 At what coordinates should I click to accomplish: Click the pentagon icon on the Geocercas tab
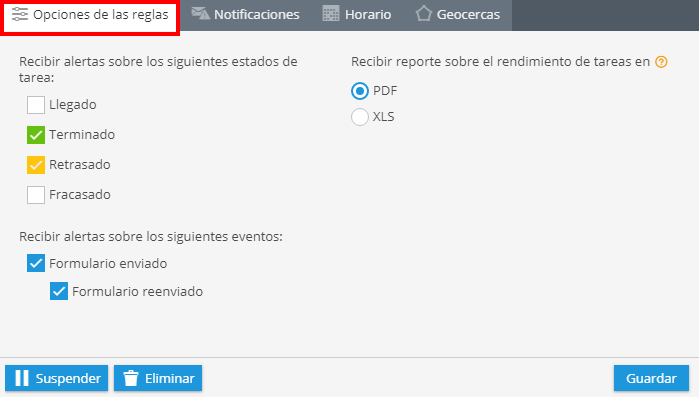pos(424,13)
